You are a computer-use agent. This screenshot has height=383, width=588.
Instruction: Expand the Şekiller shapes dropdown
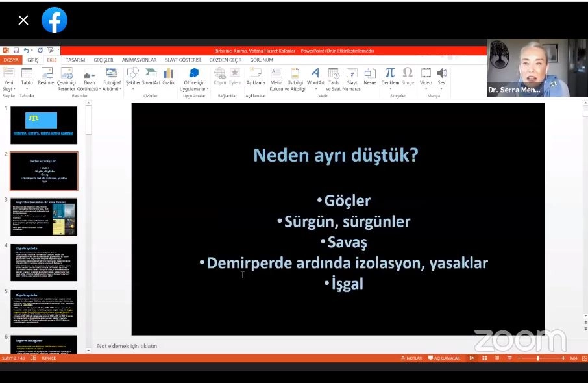click(x=133, y=88)
